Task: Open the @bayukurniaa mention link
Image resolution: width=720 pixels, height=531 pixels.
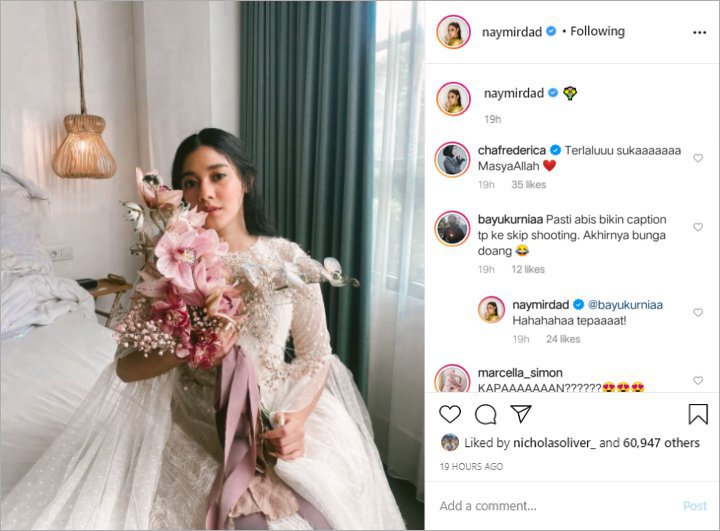Action: 625,305
